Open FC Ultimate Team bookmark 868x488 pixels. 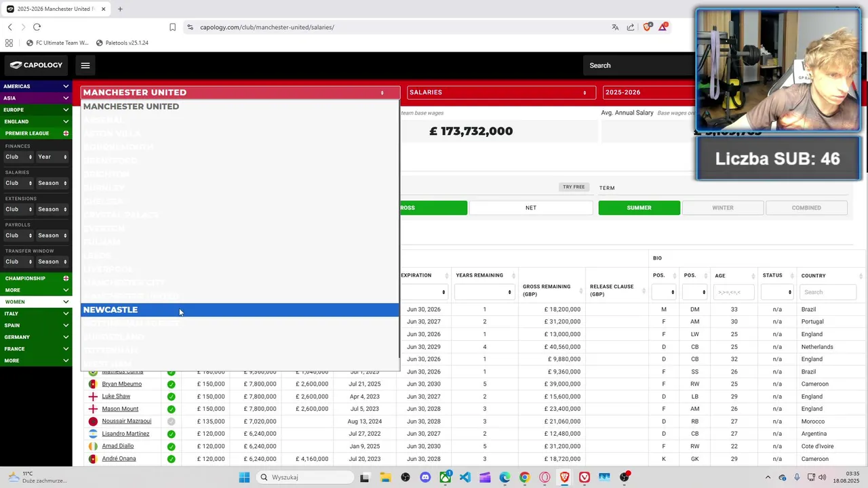(x=57, y=43)
